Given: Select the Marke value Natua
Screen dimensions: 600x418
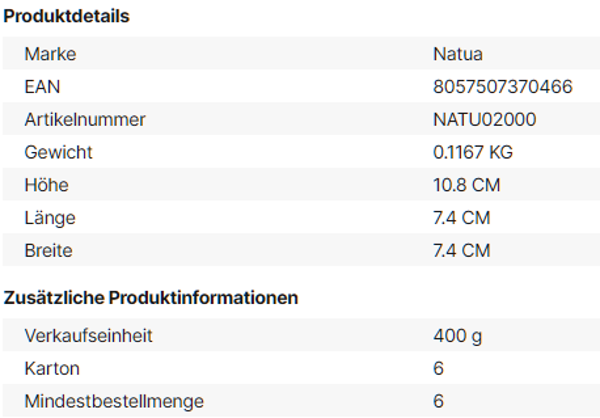Looking at the screenshot, I should (457, 54).
